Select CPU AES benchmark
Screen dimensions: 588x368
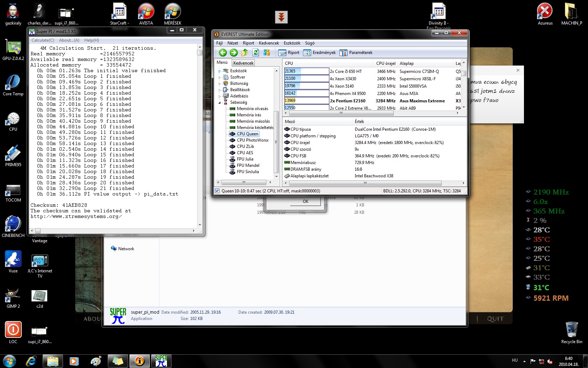tap(245, 153)
